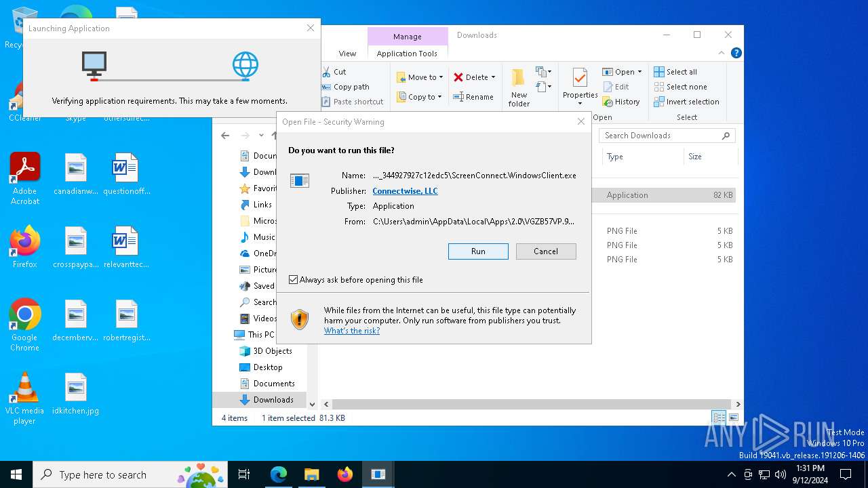Viewport: 868px width, 488px height.
Task: Open the Application Tools ribbon tab
Action: [x=407, y=54]
